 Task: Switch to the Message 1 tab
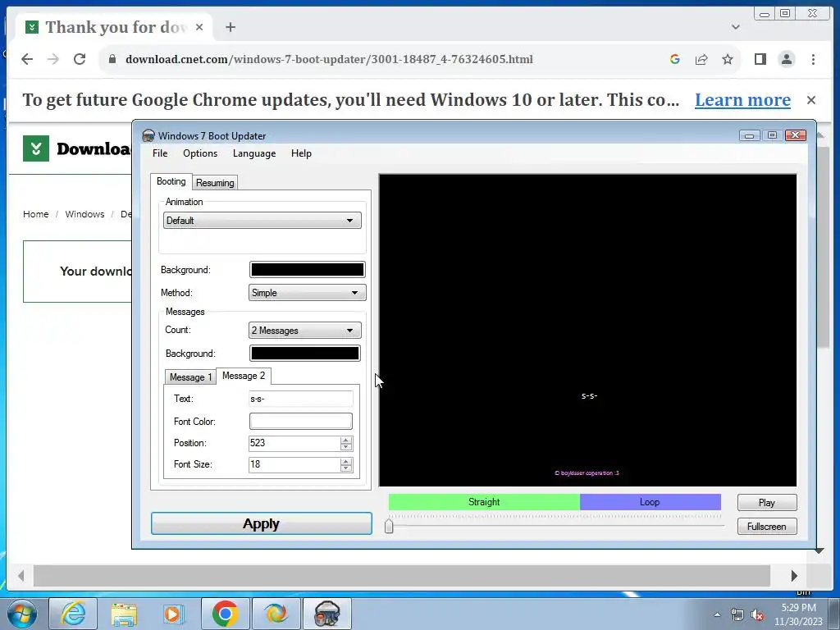pyautogui.click(x=190, y=377)
